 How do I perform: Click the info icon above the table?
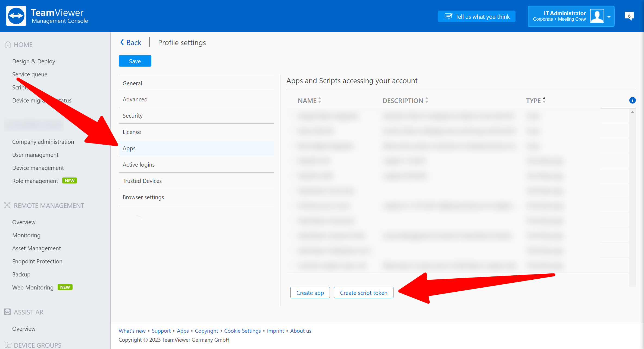coord(632,100)
